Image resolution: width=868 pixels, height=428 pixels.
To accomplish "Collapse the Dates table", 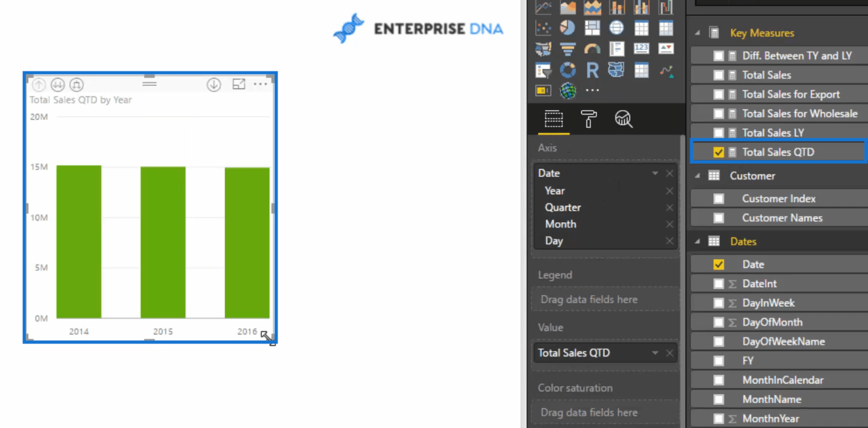I will (x=696, y=242).
